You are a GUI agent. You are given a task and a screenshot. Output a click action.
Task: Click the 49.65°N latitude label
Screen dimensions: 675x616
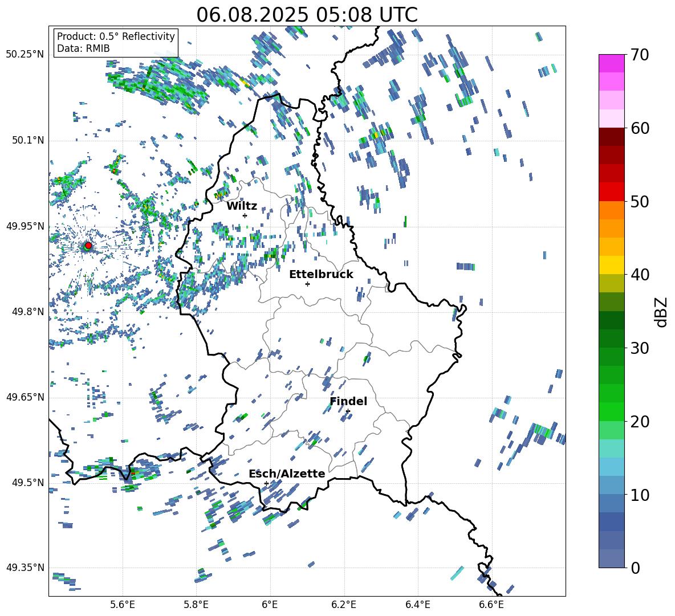(25, 397)
